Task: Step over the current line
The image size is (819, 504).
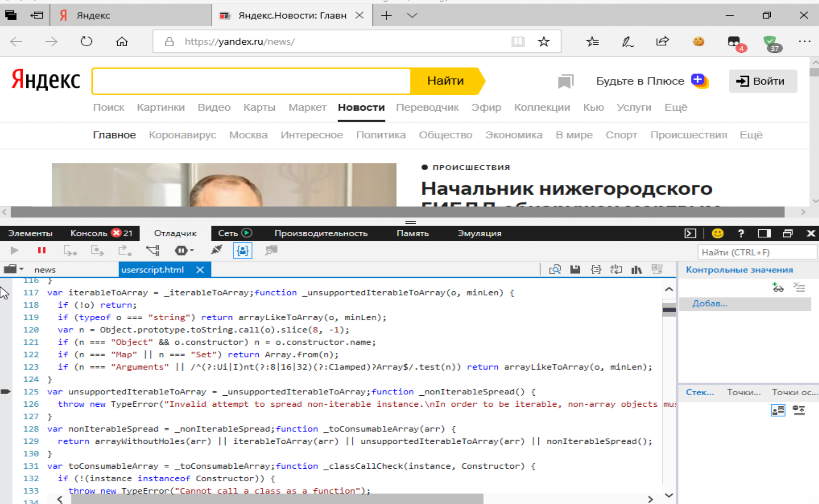Action: click(98, 250)
